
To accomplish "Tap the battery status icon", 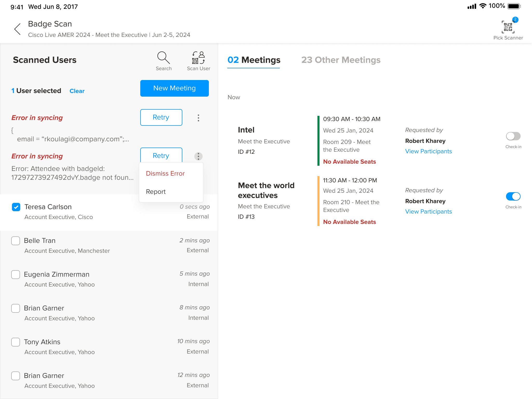I will coord(514,6).
